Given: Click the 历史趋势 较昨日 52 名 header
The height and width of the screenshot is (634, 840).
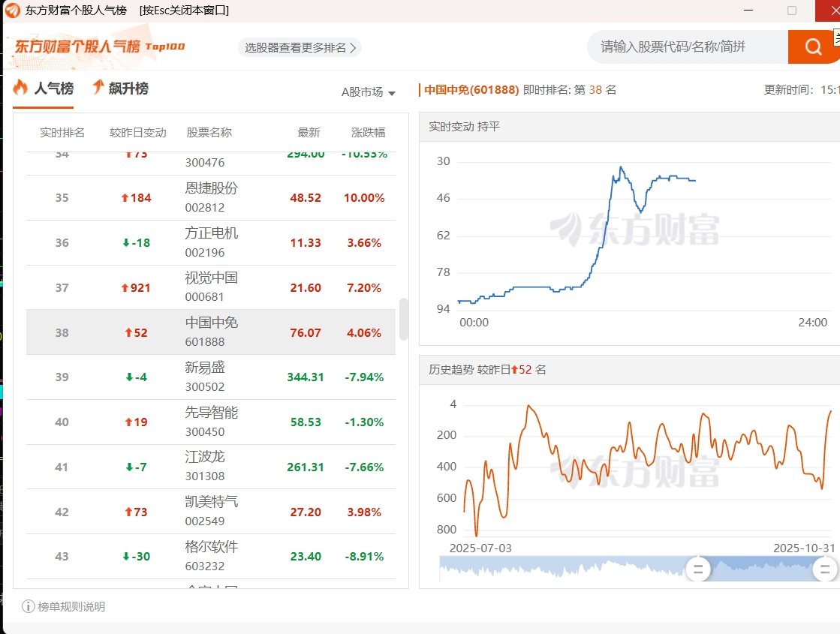Looking at the screenshot, I should pyautogui.click(x=487, y=369).
